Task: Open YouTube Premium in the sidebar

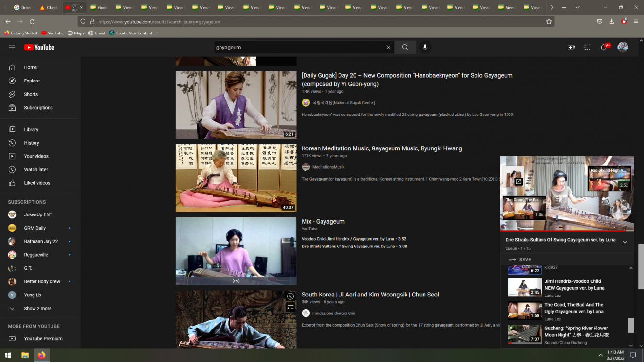Action: pyautogui.click(x=39, y=339)
